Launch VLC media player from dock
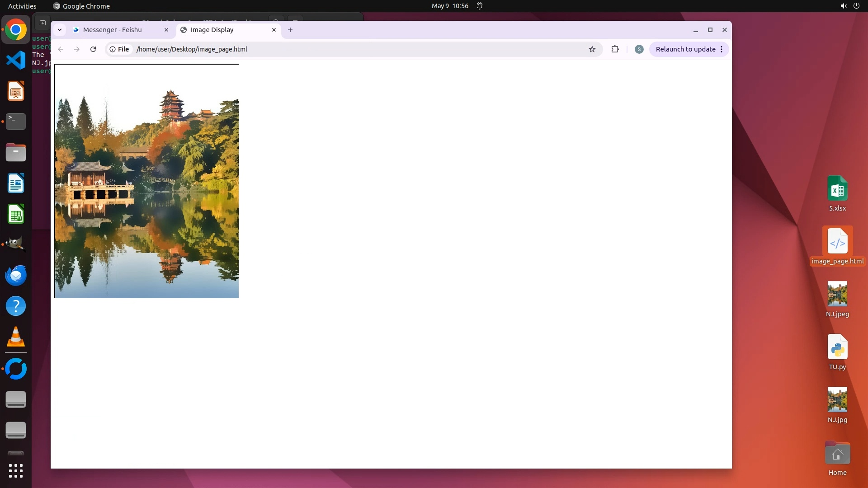868x488 pixels. (16, 337)
